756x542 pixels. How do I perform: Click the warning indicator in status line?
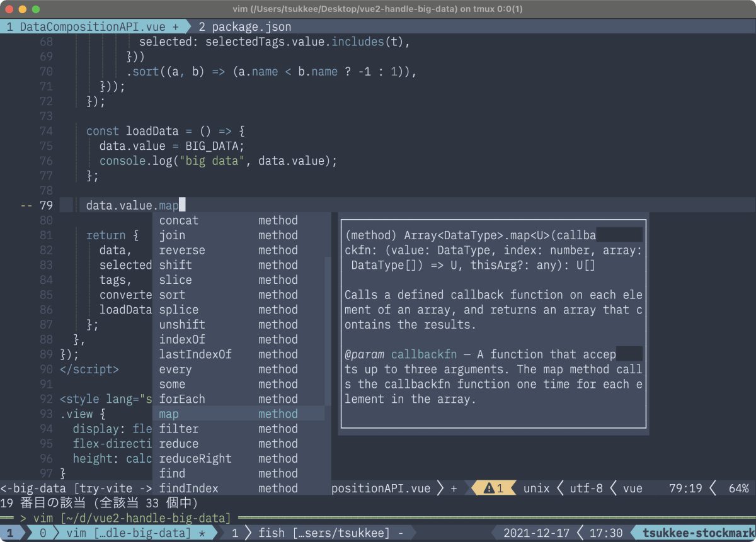pos(493,488)
